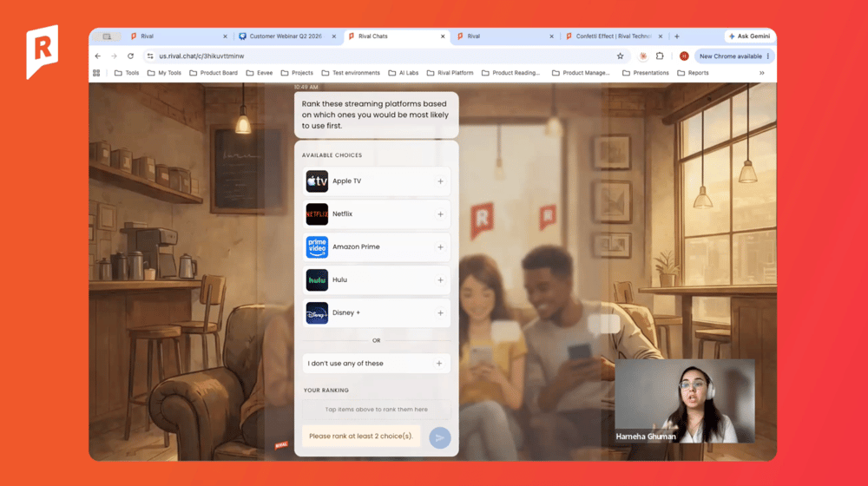This screenshot has width=868, height=486.
Task: Select the Netflix choice row
Action: (377, 214)
